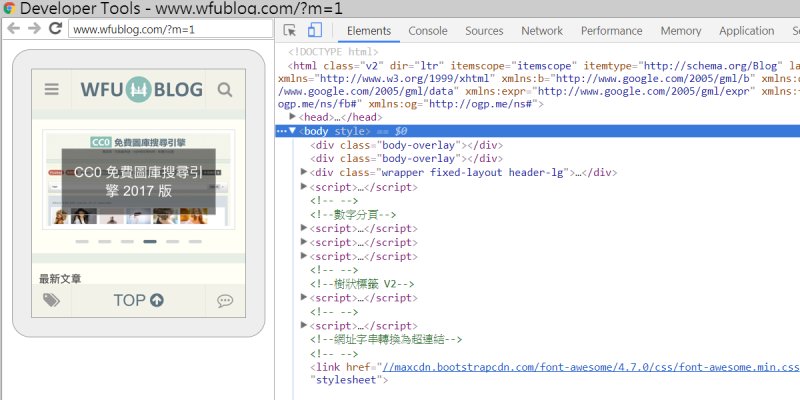The image size is (800, 400).
Task: Select the active fourth carousel indicator
Action: click(x=150, y=241)
